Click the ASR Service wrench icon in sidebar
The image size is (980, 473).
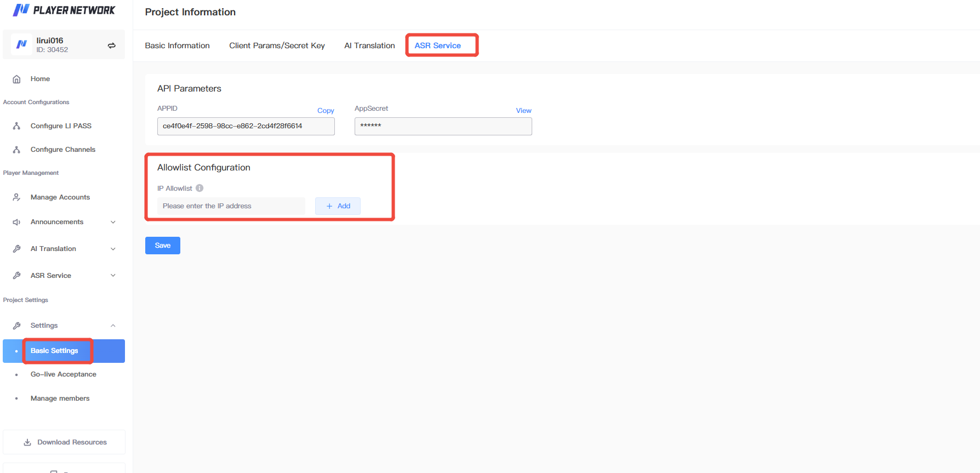[17, 276]
